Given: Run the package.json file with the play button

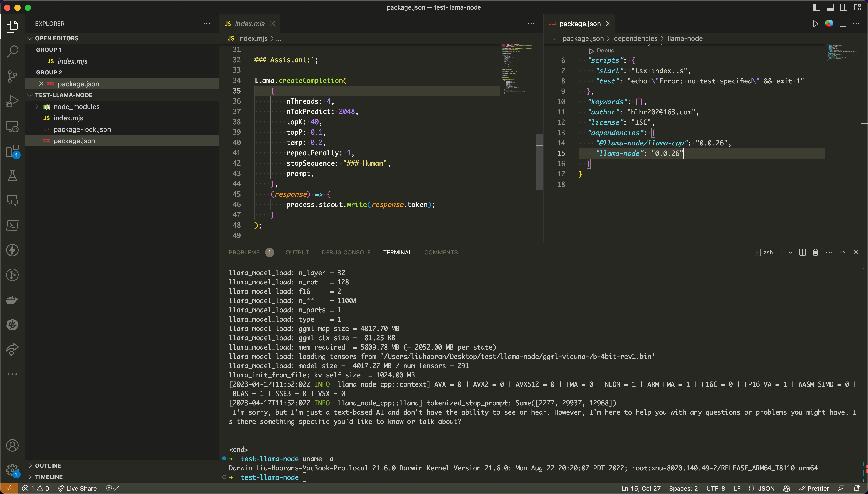Looking at the screenshot, I should tap(815, 24).
